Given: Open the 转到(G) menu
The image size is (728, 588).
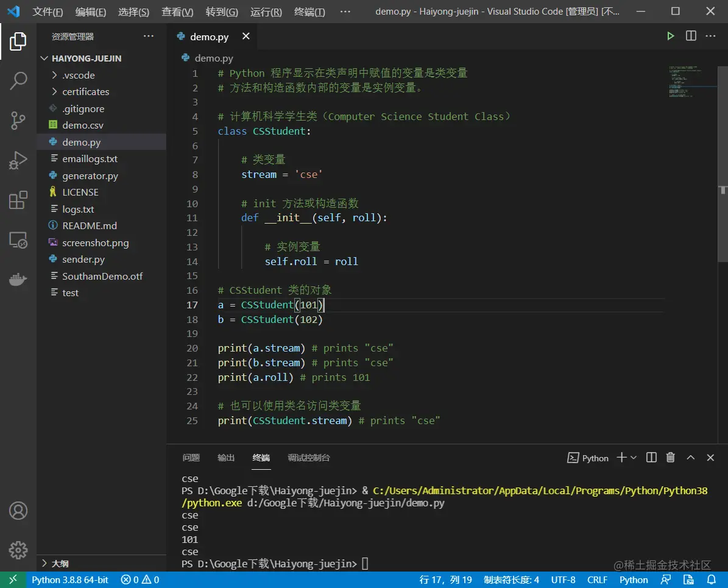Looking at the screenshot, I should [x=222, y=12].
